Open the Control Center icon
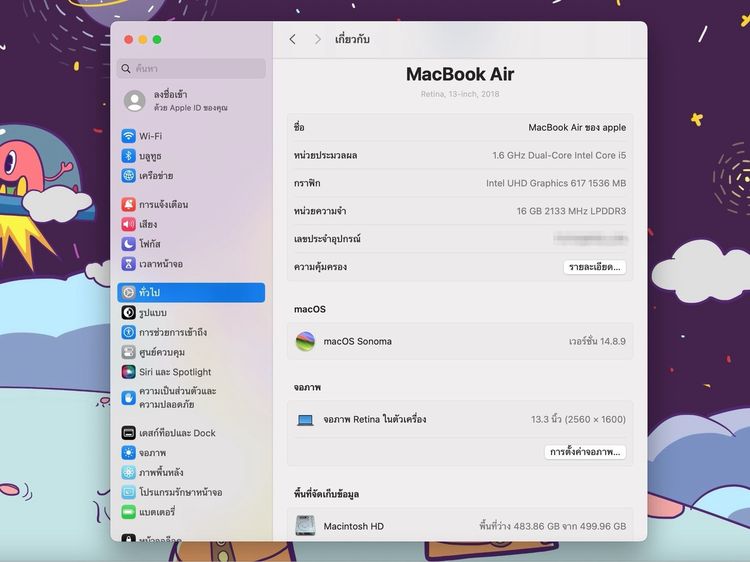This screenshot has width=750, height=562. click(x=128, y=352)
